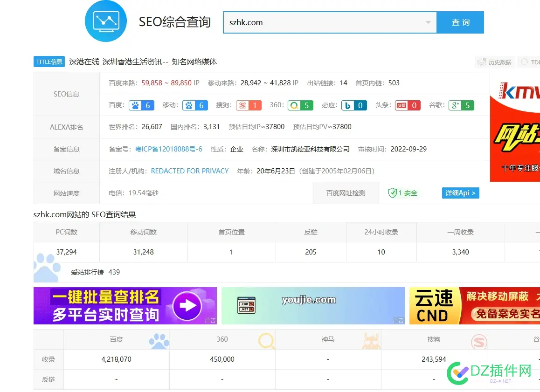Click 国内排名 value 3,131
This screenshot has height=392, width=540.
point(211,127)
